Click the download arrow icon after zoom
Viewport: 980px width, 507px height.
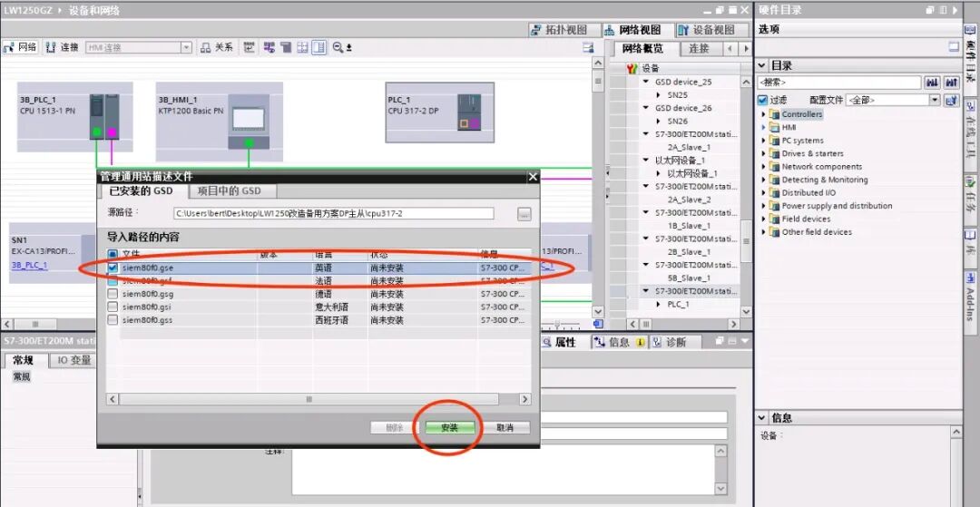tap(348, 47)
